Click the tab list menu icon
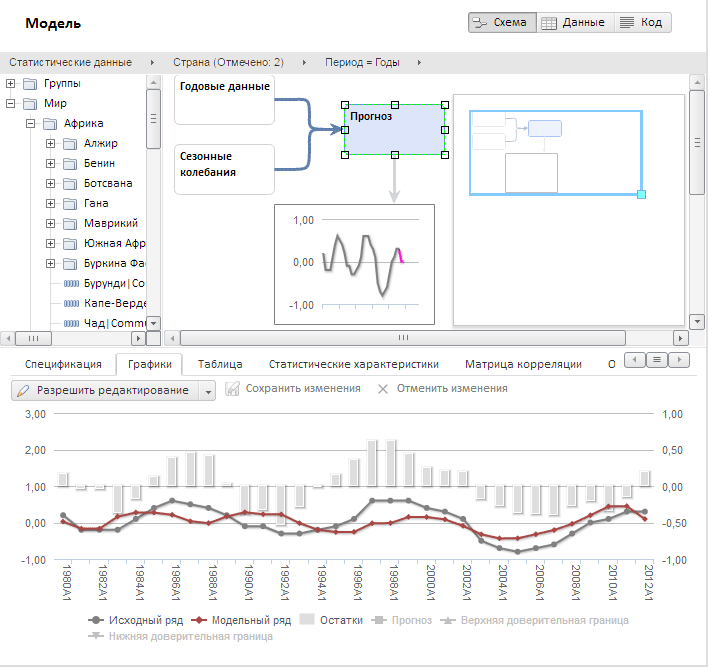This screenshot has width=708, height=667. point(657,359)
